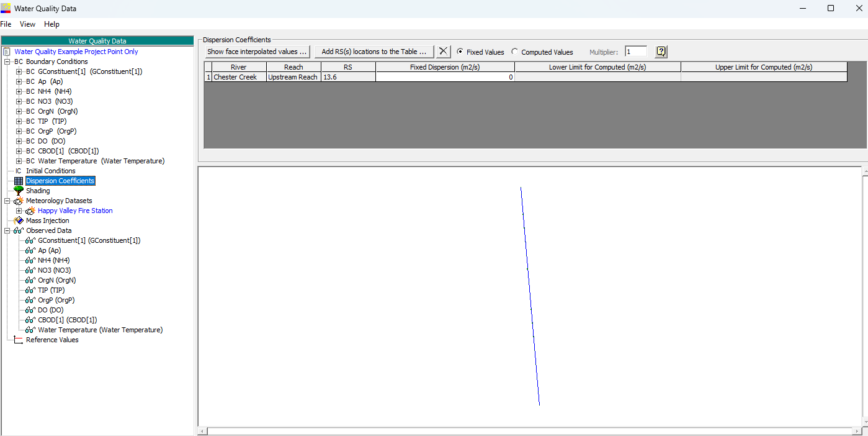Expand the BC NO3 boundary condition node
Viewport: 868px width, 436px height.
point(19,101)
